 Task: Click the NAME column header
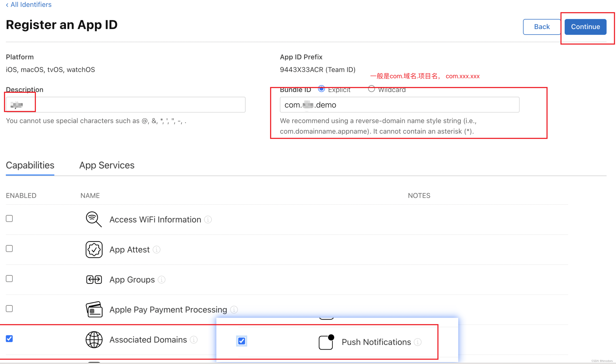point(90,195)
